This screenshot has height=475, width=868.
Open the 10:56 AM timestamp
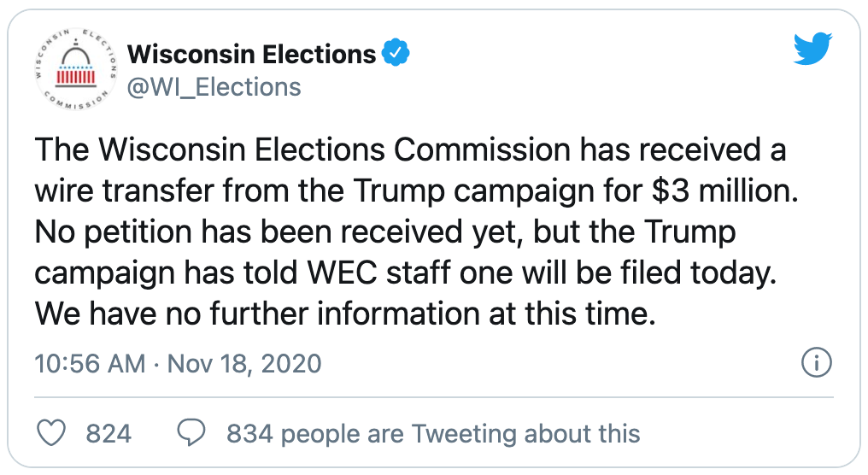click(x=90, y=363)
